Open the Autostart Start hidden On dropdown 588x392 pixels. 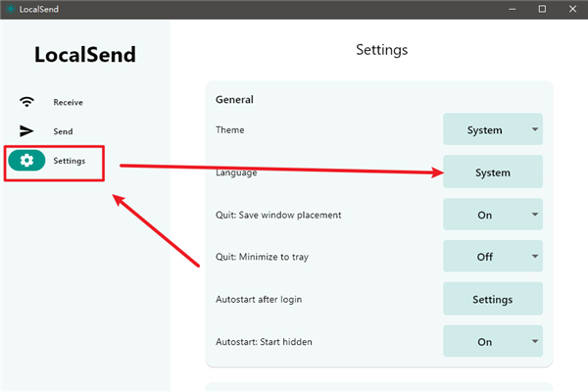pyautogui.click(x=492, y=342)
